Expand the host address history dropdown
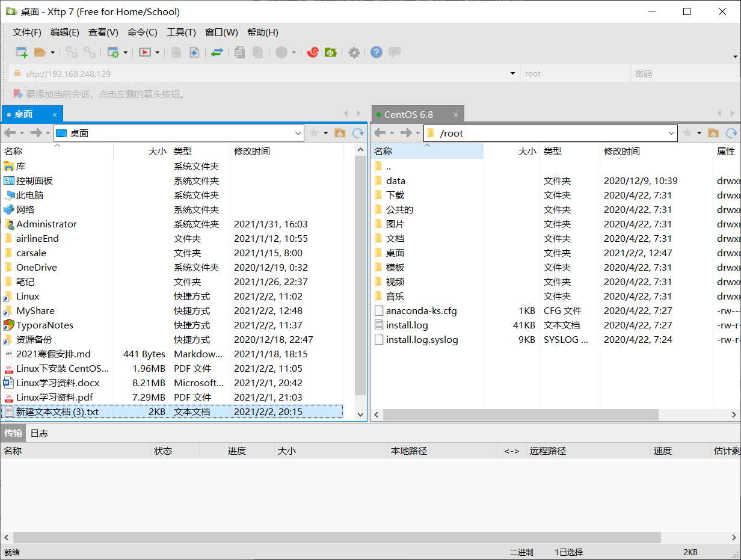Image resolution: width=741 pixels, height=560 pixels. [x=513, y=74]
